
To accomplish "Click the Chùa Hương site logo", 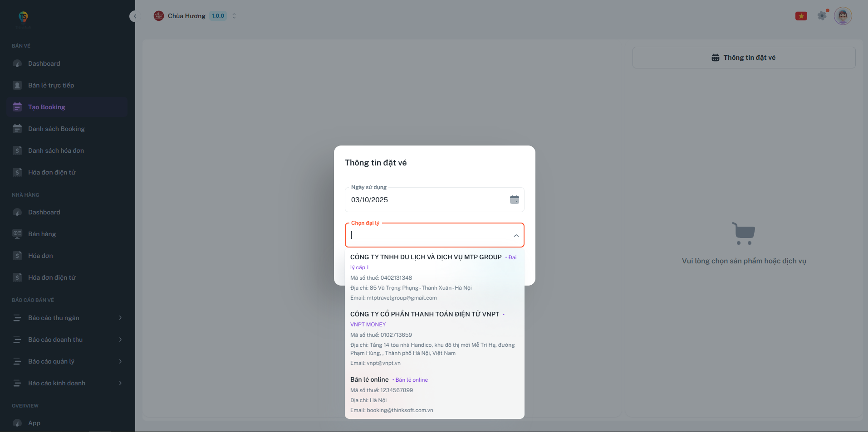I will tap(159, 16).
